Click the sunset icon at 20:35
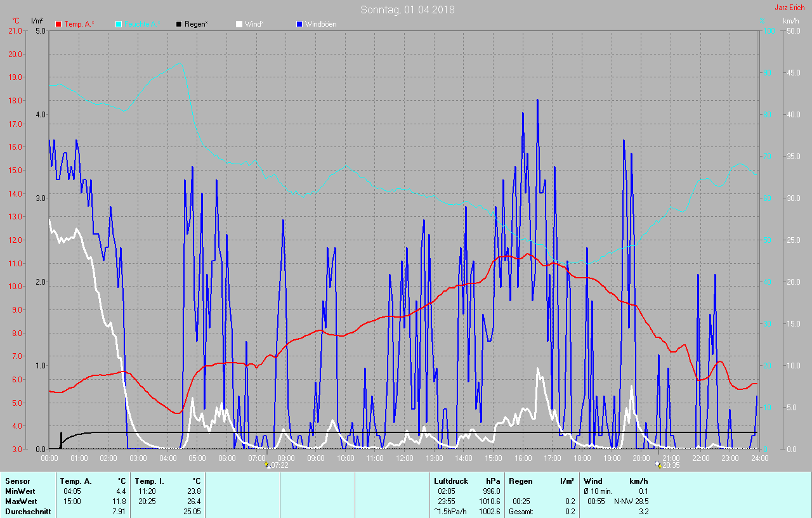This screenshot has width=812, height=518. [x=659, y=465]
